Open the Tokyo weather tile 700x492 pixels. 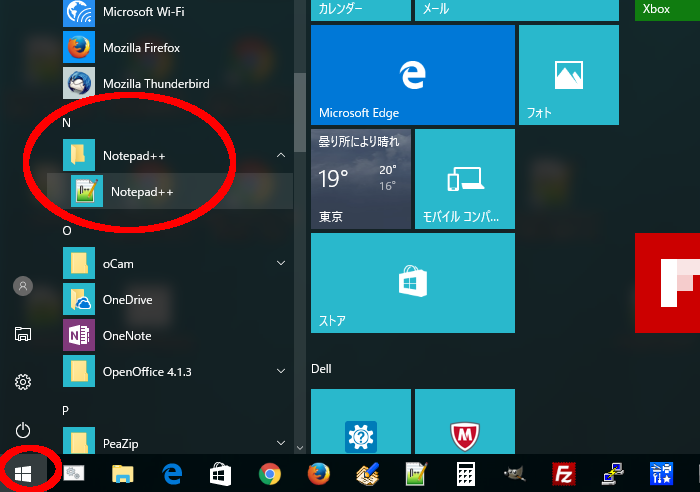tap(360, 179)
